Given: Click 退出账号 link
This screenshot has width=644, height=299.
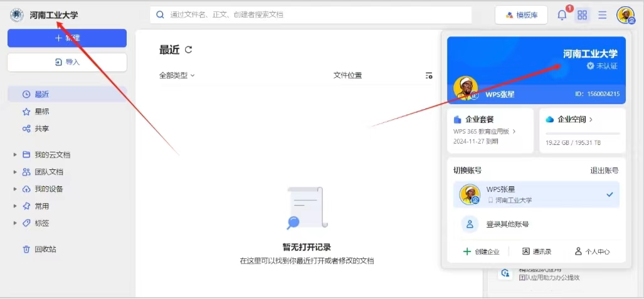Looking at the screenshot, I should [604, 170].
